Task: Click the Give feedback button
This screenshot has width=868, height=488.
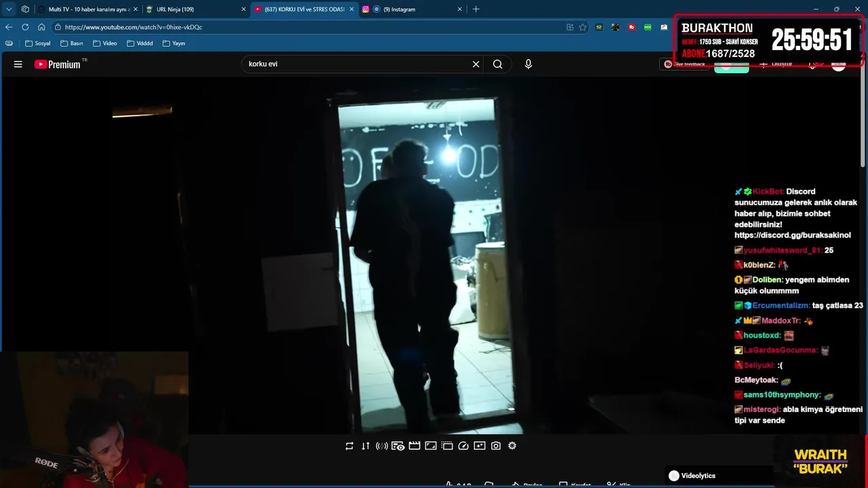Action: tap(685, 64)
